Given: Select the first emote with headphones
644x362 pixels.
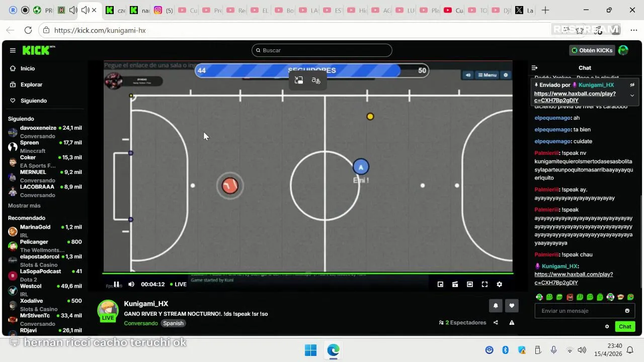Looking at the screenshot, I should pyautogui.click(x=539, y=297).
